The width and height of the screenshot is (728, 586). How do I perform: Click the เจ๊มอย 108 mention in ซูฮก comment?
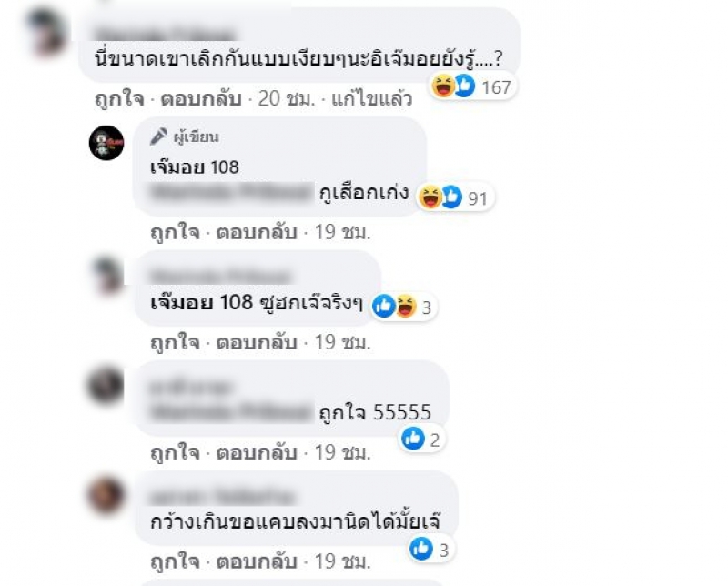(201, 303)
